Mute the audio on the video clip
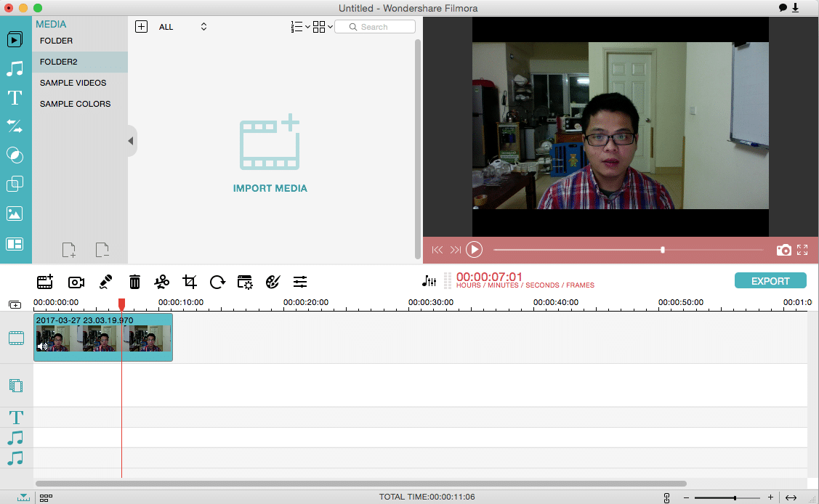This screenshot has width=819, height=504. (43, 346)
